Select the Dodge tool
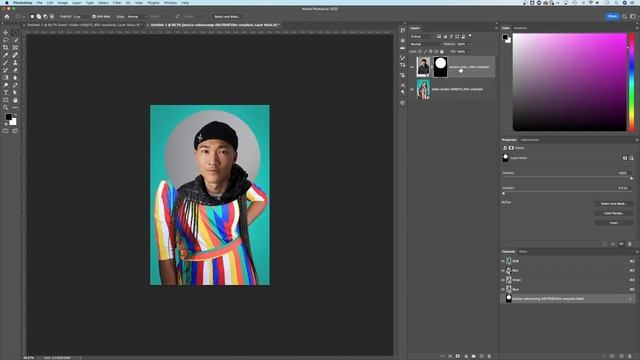Viewport: 640px width, 360px height. point(6,85)
